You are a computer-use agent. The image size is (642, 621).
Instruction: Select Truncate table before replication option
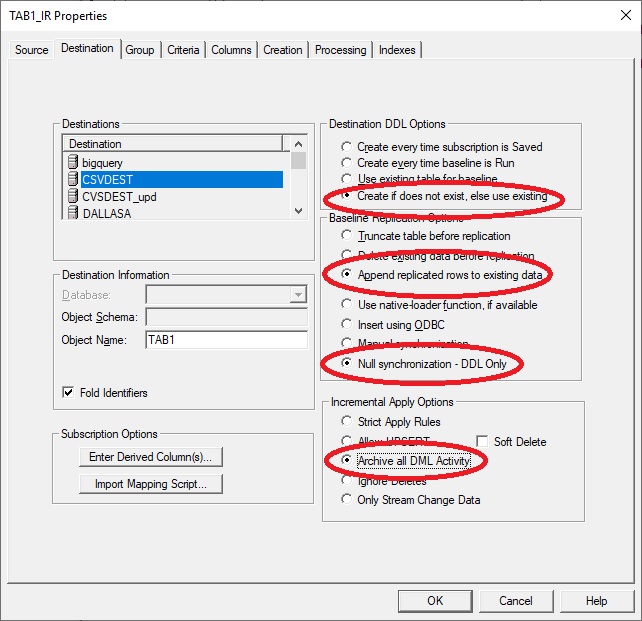click(x=347, y=236)
